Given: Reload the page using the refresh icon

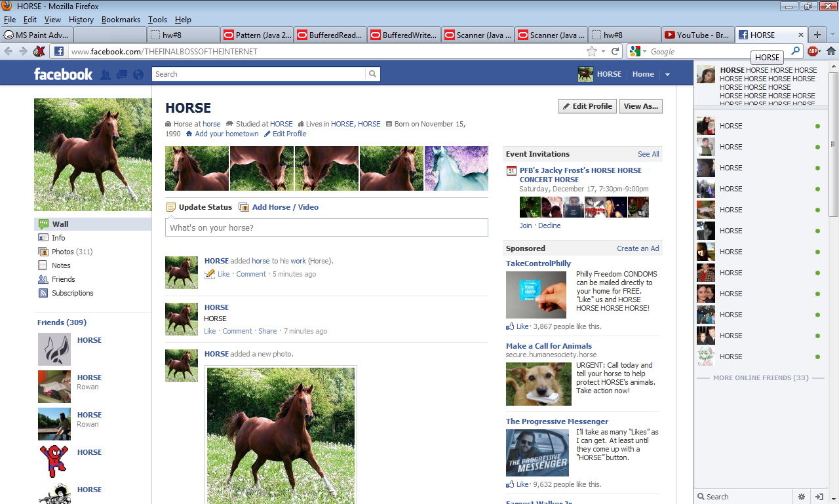Looking at the screenshot, I should [x=615, y=51].
